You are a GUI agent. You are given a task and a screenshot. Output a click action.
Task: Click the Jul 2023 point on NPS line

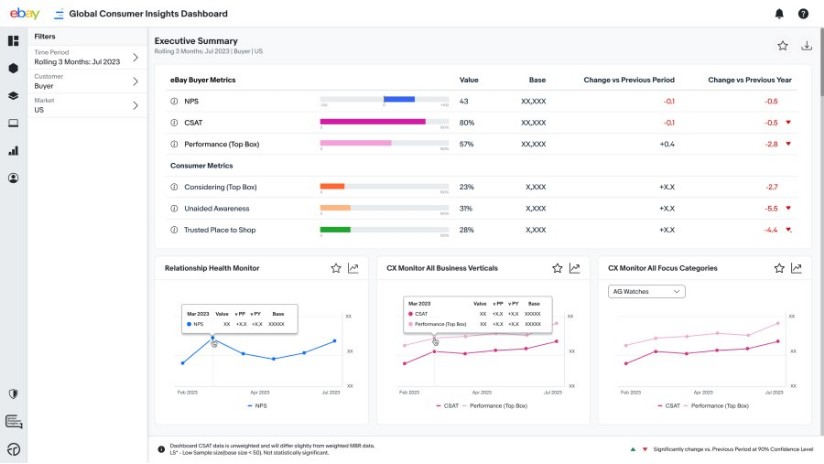(335, 341)
